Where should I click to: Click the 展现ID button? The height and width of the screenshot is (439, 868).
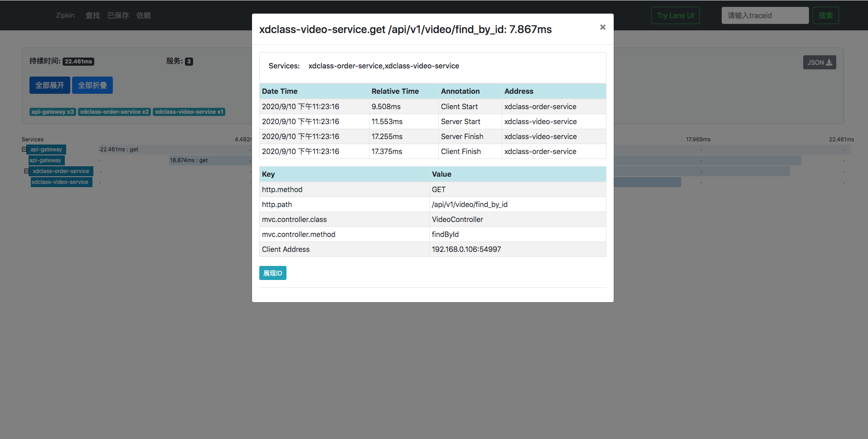pos(272,273)
